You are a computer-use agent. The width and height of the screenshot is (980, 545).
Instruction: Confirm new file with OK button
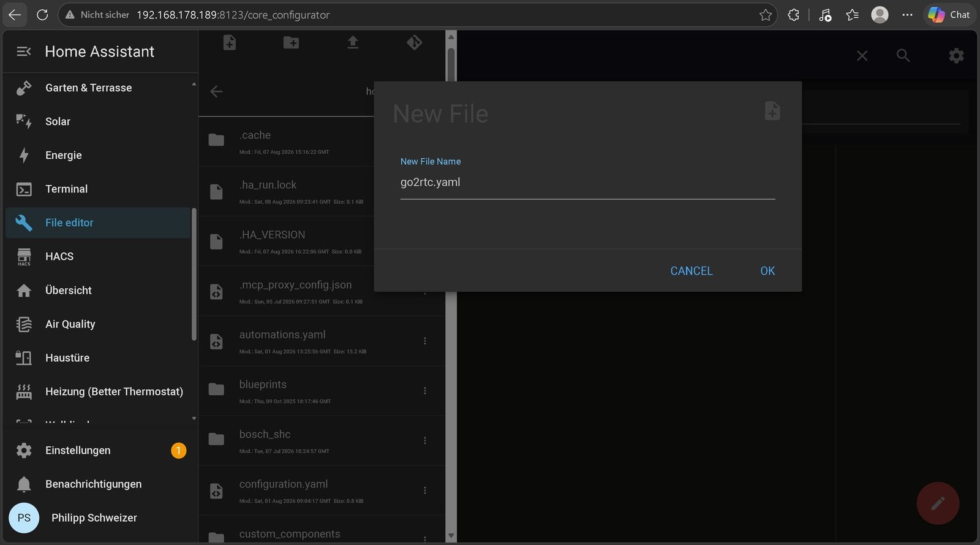(x=767, y=270)
